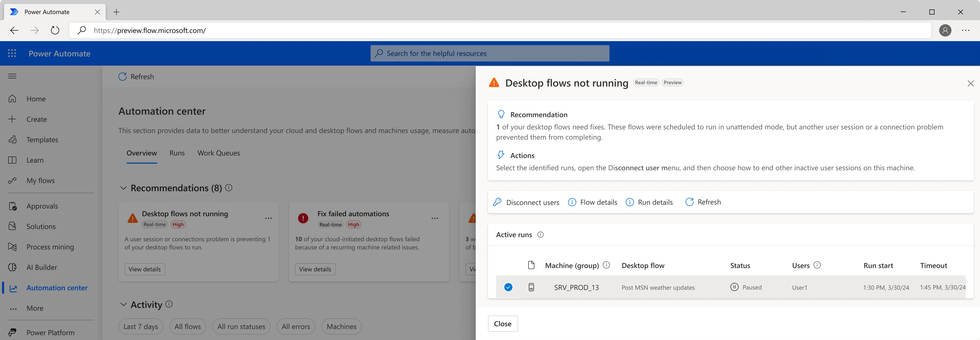
Task: Open the Home section in the sidebar
Action: click(36, 99)
